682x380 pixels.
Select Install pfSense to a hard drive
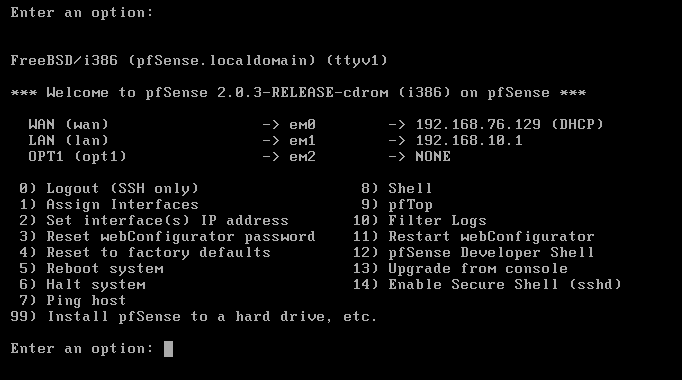194,317
